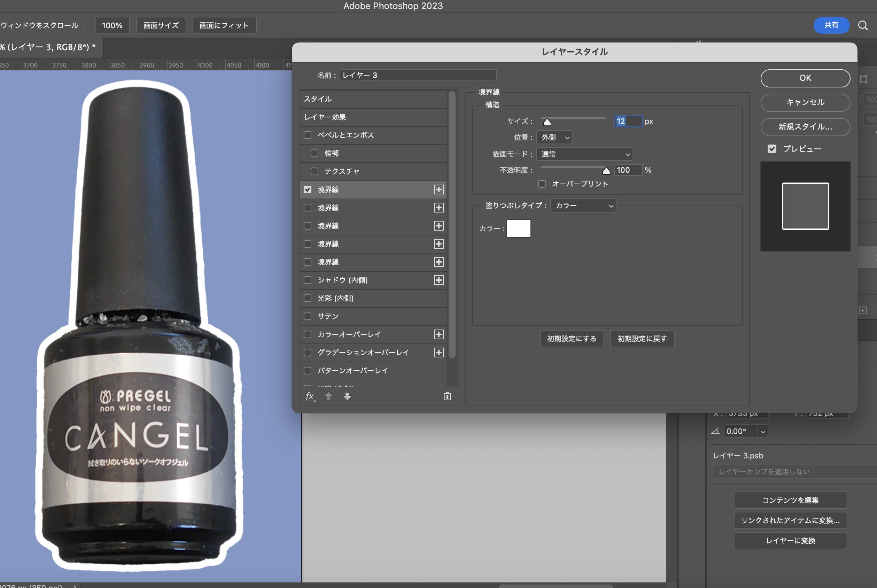The image size is (877, 588).
Task: Click plus icon beside カラーオーバーレイ
Action: click(439, 334)
